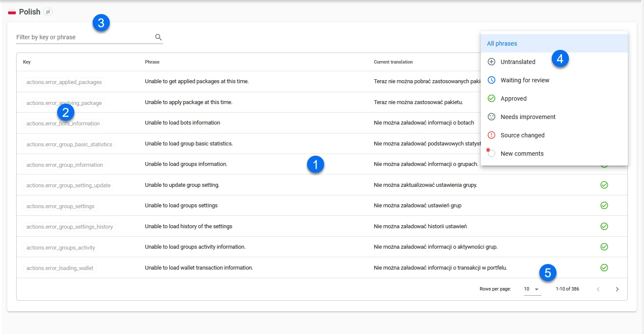Select the All phrases filter option
644x334 pixels.
[554, 44]
